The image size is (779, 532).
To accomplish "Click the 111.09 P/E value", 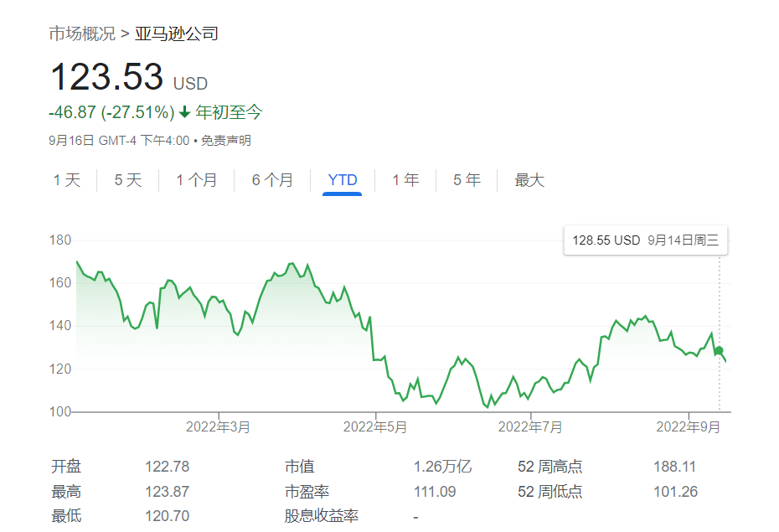I will [435, 492].
